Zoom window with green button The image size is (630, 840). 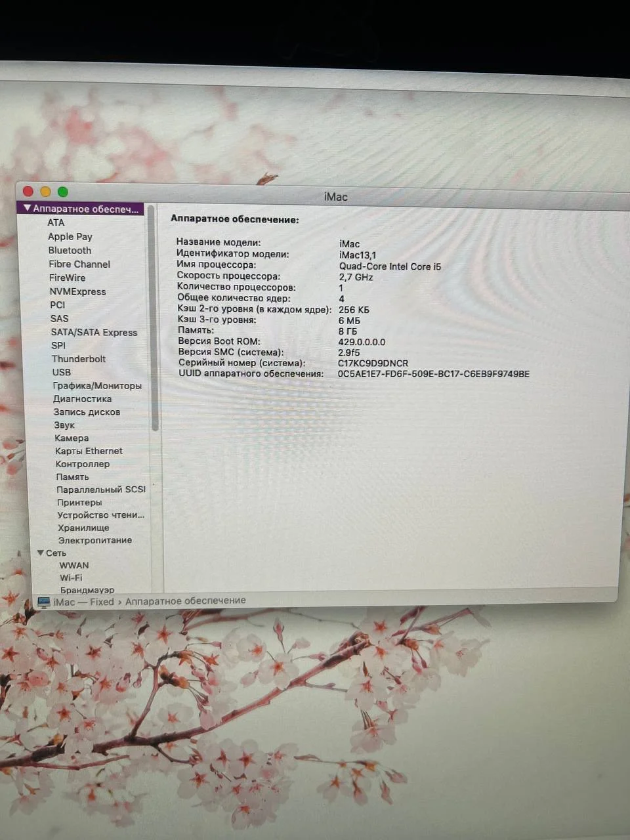pyautogui.click(x=63, y=192)
